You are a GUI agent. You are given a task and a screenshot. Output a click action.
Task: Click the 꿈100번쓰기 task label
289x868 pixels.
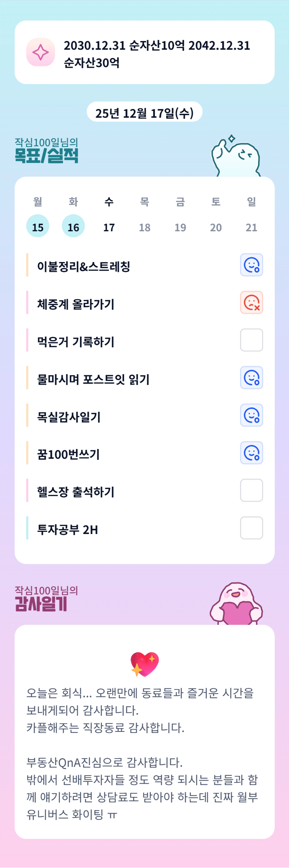68,454
